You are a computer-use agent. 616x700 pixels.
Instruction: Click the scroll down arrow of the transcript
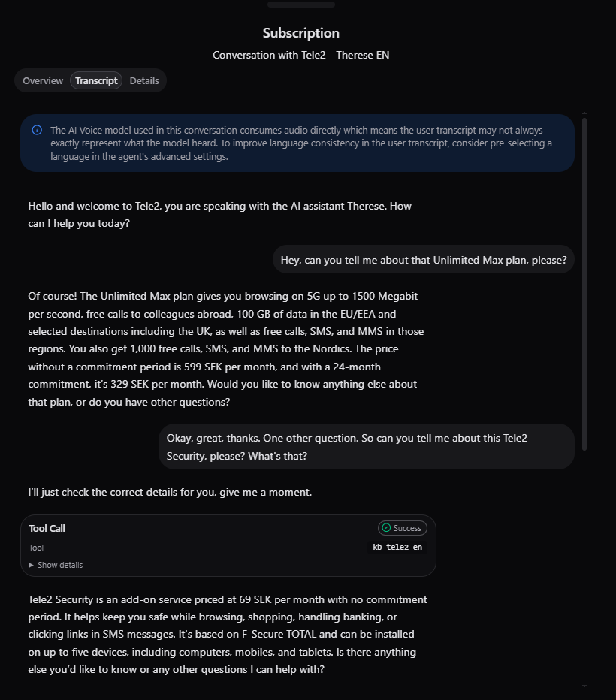(x=584, y=686)
